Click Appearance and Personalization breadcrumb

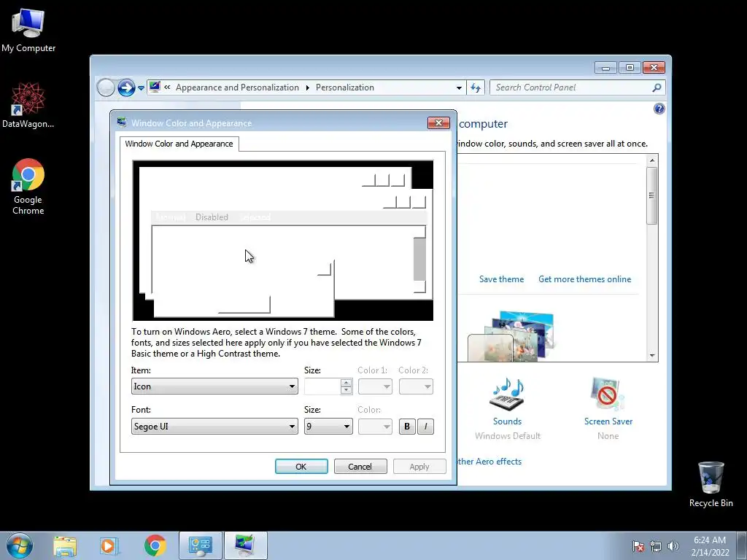(237, 87)
